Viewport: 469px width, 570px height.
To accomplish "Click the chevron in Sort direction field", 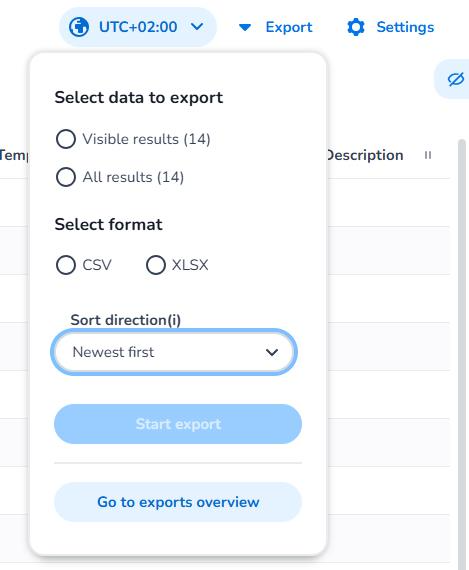I will pyautogui.click(x=272, y=352).
